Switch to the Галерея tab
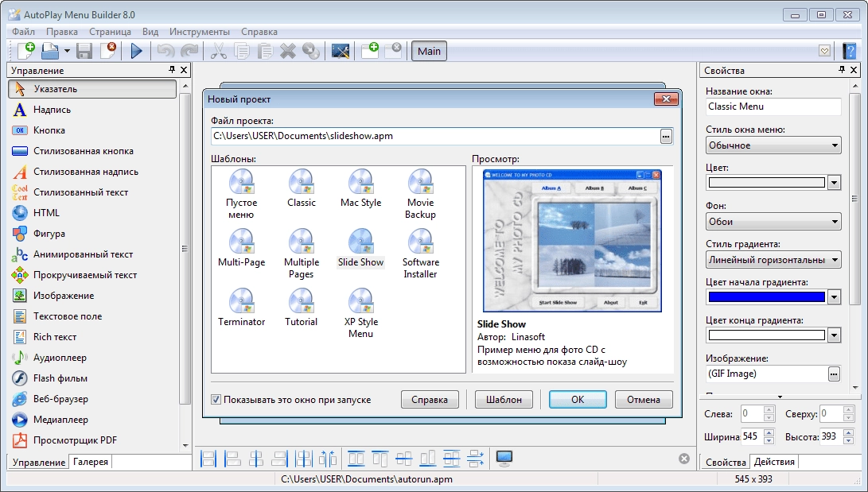 tap(90, 462)
